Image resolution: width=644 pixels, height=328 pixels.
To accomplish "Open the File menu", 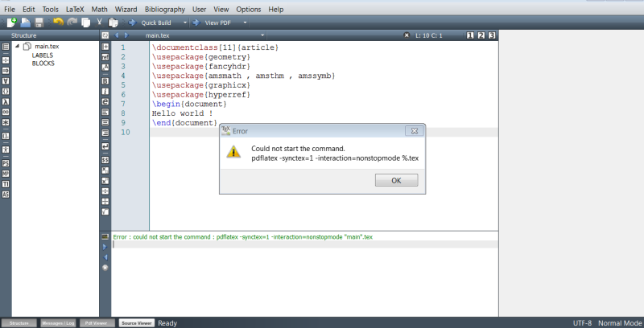I will click(x=10, y=9).
